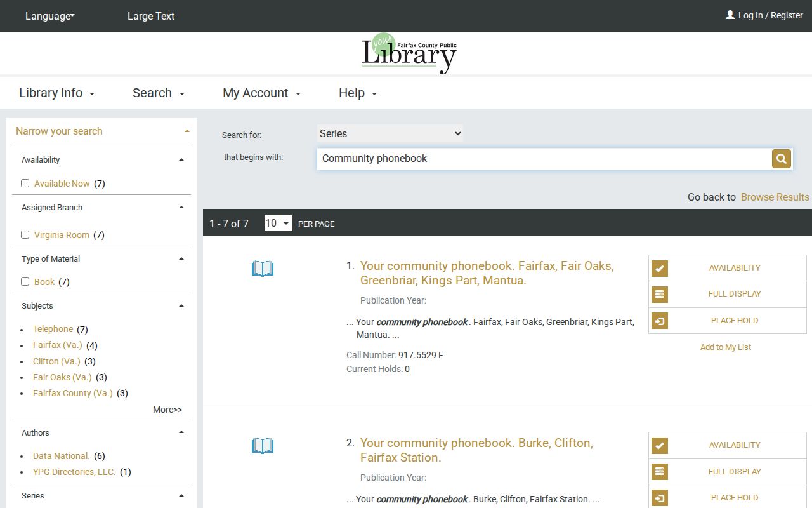The height and width of the screenshot is (508, 812).
Task: Check the Book material type filter
Action: (x=25, y=282)
